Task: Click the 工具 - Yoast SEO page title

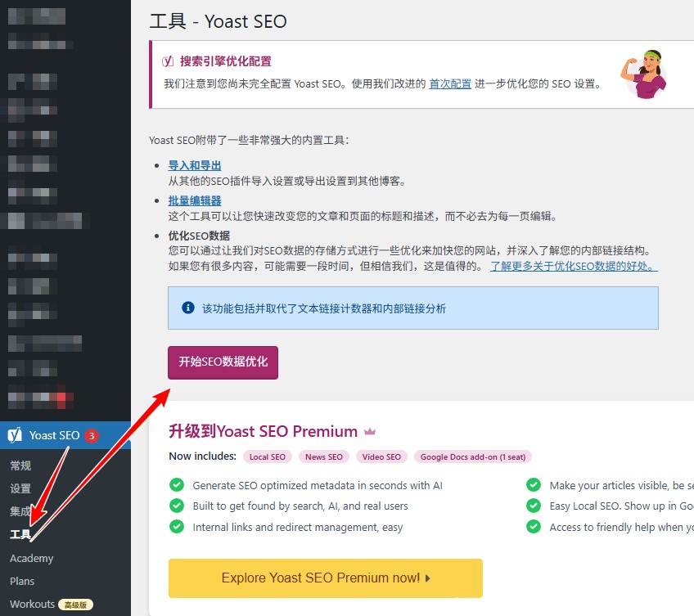Action: tap(219, 21)
